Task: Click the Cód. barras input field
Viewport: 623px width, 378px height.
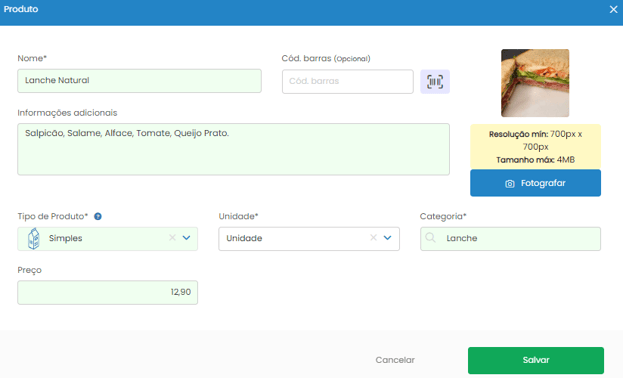Action: tap(348, 81)
